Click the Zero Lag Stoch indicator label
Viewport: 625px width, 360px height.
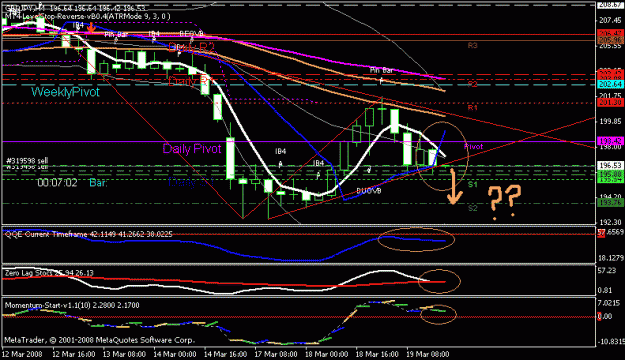coord(49,273)
